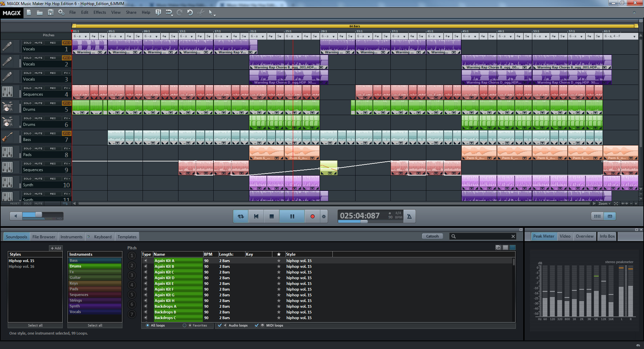Image resolution: width=644 pixels, height=349 pixels.
Task: Open the program settings gear icon
Action: click(x=61, y=12)
